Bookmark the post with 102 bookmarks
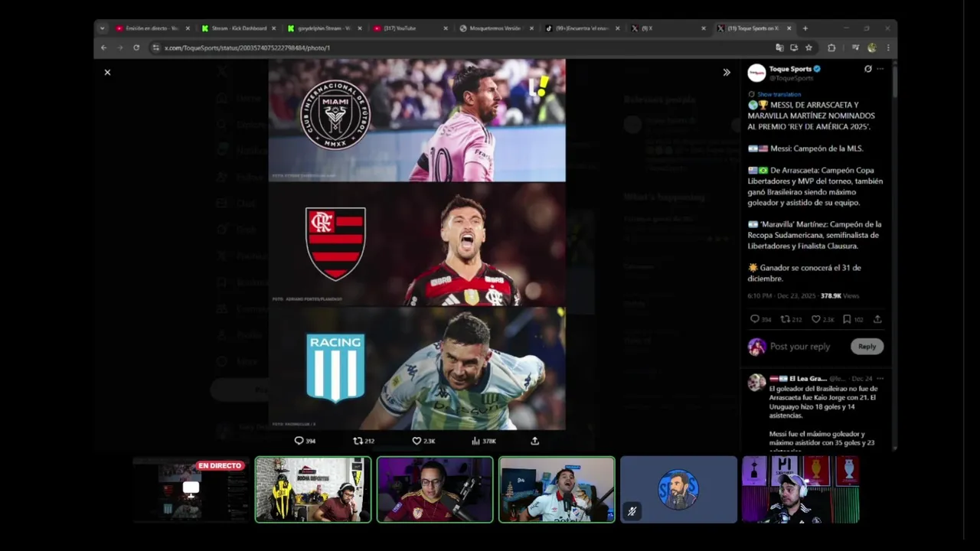 tap(847, 319)
